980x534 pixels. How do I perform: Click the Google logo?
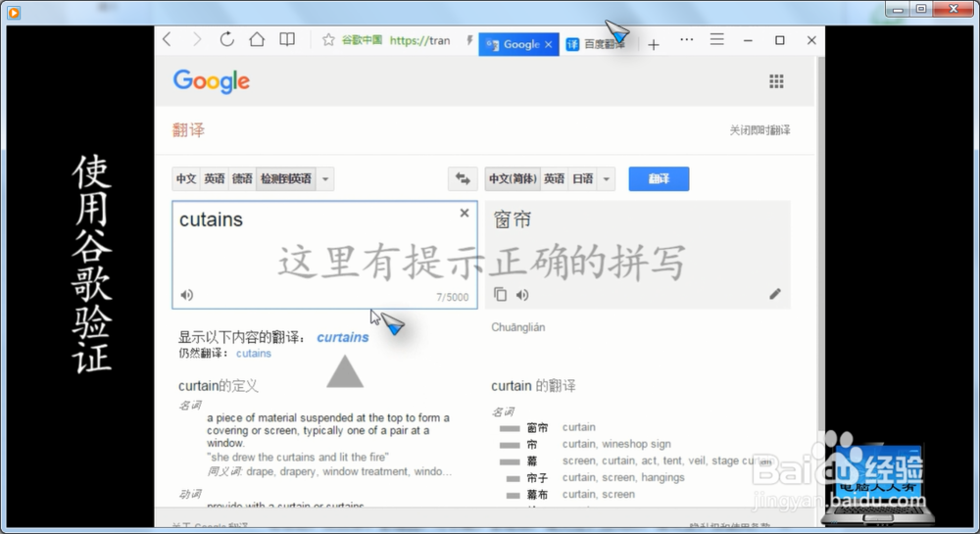click(x=212, y=81)
